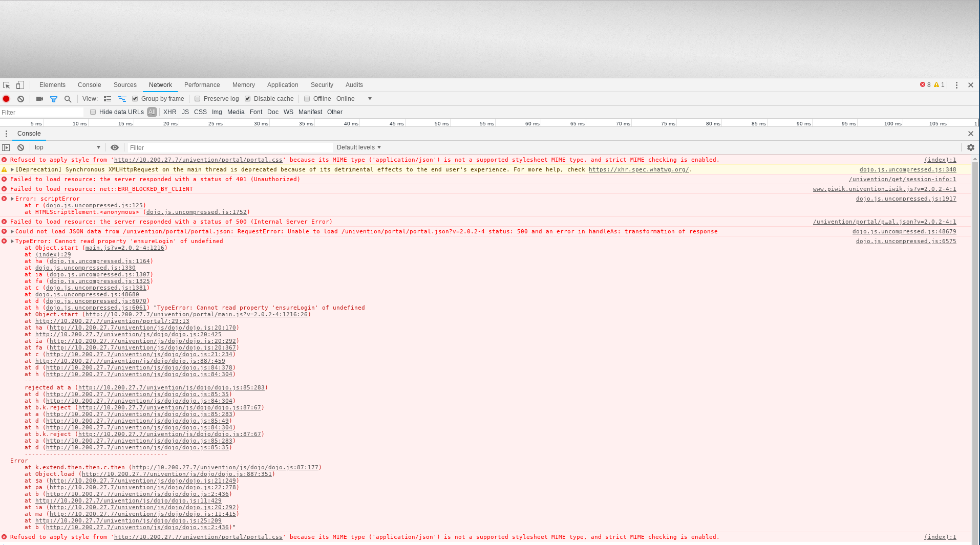Uncheck the Group by frame checkbox
This screenshot has height=545, width=980.
click(x=135, y=99)
